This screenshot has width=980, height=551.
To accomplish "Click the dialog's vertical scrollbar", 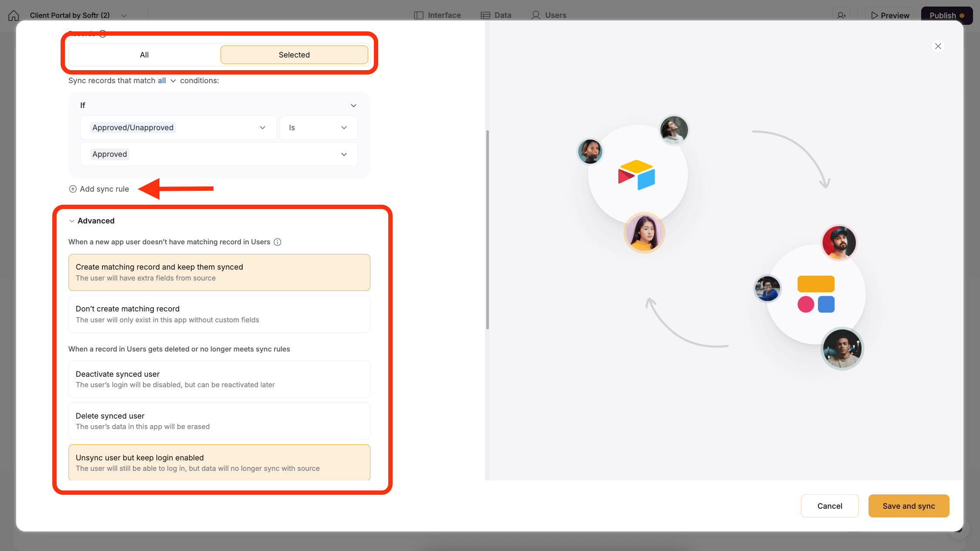I will (x=487, y=230).
